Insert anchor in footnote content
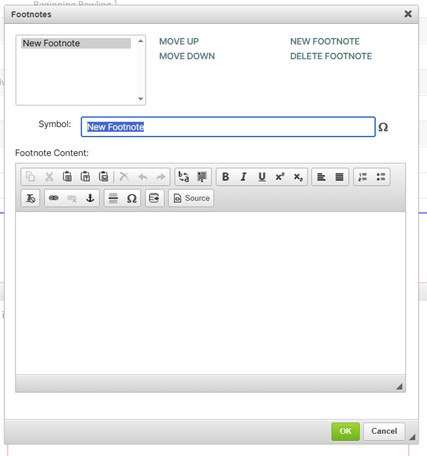The height and width of the screenshot is (456, 427). point(90,198)
